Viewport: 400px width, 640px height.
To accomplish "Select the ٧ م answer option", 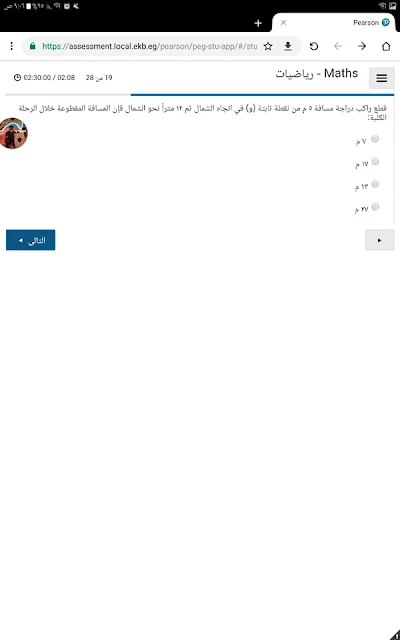I will (375, 139).
